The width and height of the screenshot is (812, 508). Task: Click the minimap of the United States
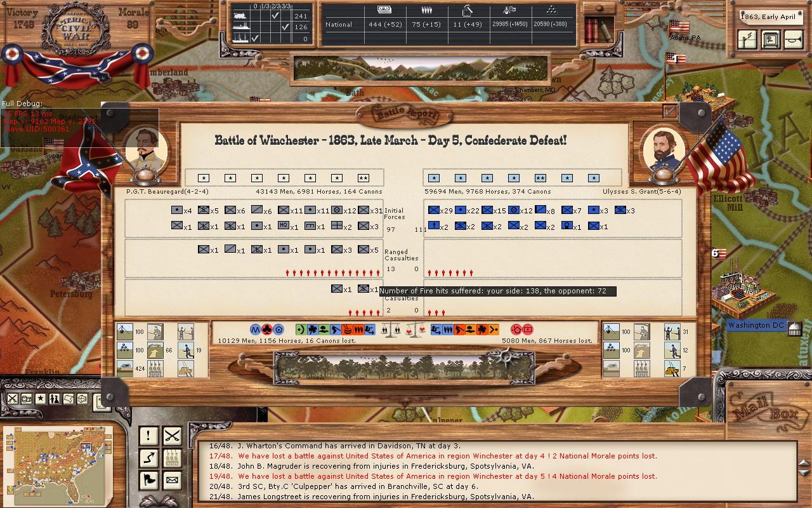(57, 462)
